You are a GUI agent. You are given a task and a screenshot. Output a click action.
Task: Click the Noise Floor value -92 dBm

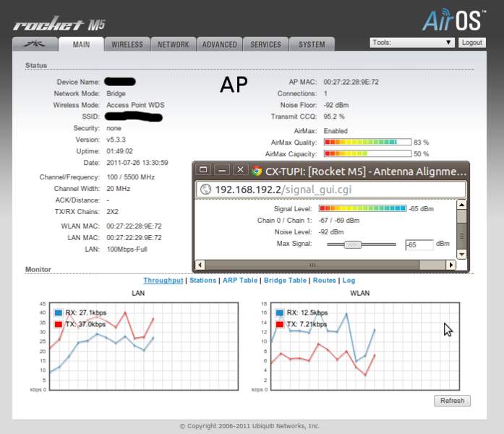[336, 105]
